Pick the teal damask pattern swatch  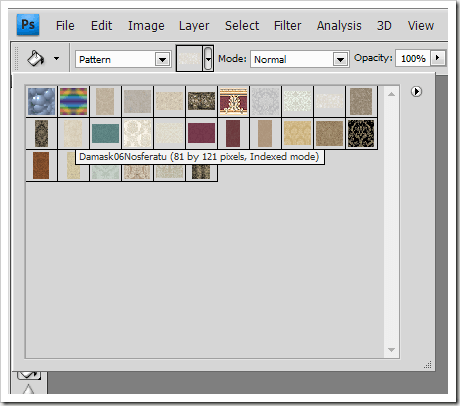tap(105, 133)
